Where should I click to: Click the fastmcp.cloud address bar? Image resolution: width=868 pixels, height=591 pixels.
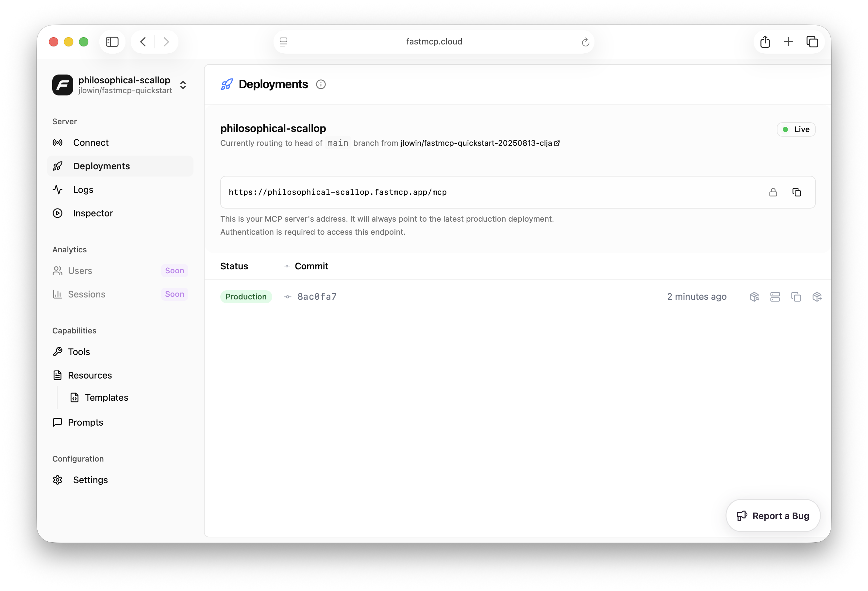[434, 42]
